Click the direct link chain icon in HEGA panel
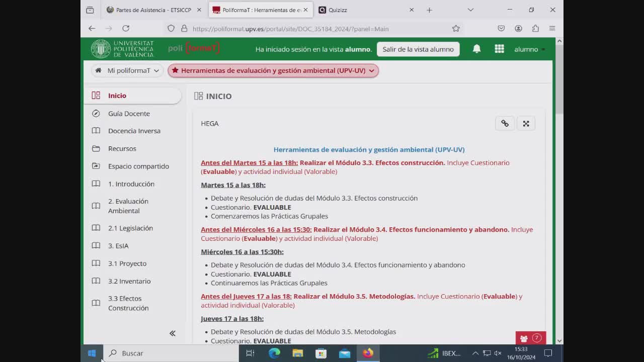The width and height of the screenshot is (644, 362). point(505,123)
